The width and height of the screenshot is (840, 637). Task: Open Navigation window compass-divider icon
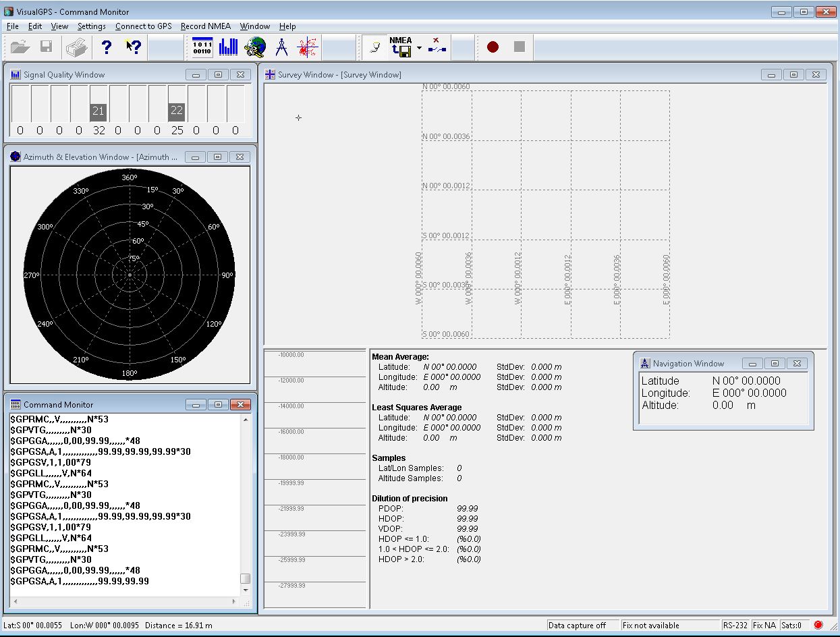pos(282,47)
